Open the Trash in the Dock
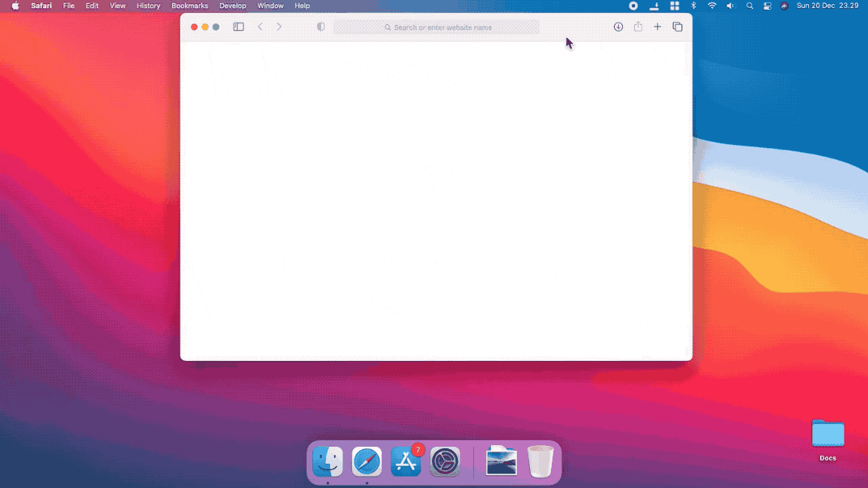The height and width of the screenshot is (488, 868). tap(540, 460)
